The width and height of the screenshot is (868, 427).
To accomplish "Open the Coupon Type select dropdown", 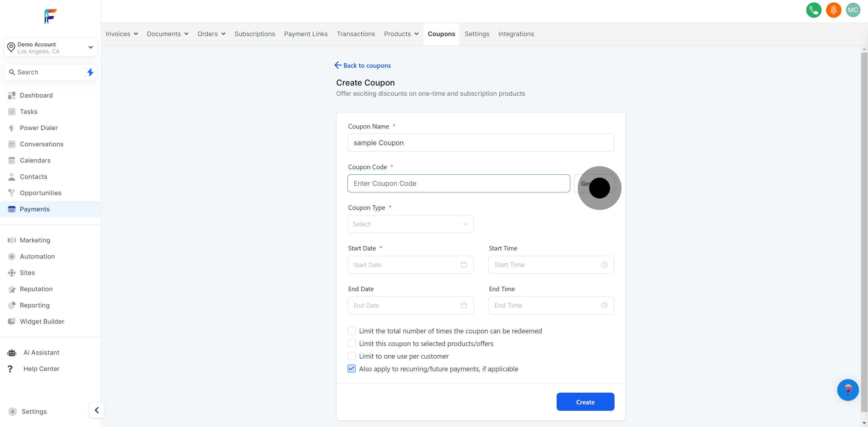I will click(x=410, y=224).
